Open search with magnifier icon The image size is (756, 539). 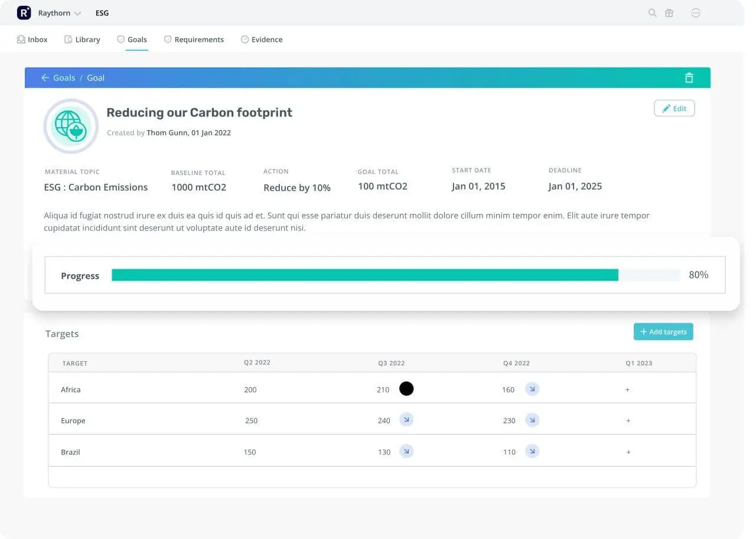[x=652, y=12]
